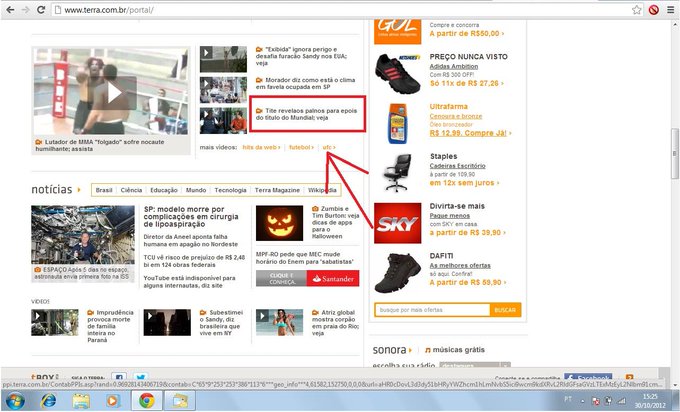
Task: Open the Windows Start button
Action: [15, 401]
